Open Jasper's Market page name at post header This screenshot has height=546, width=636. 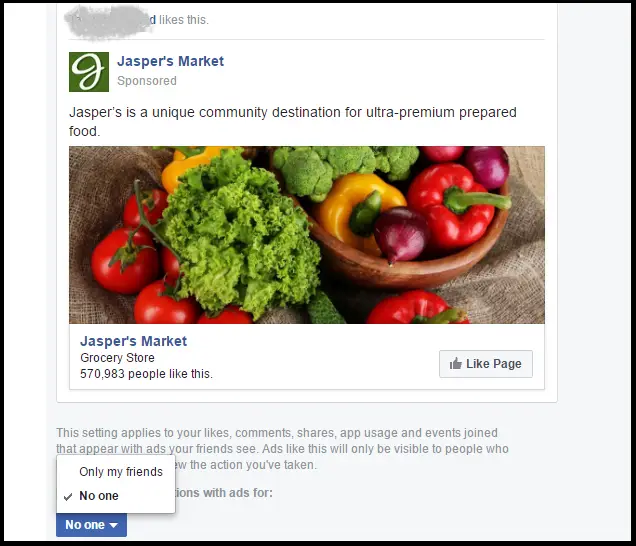point(170,61)
